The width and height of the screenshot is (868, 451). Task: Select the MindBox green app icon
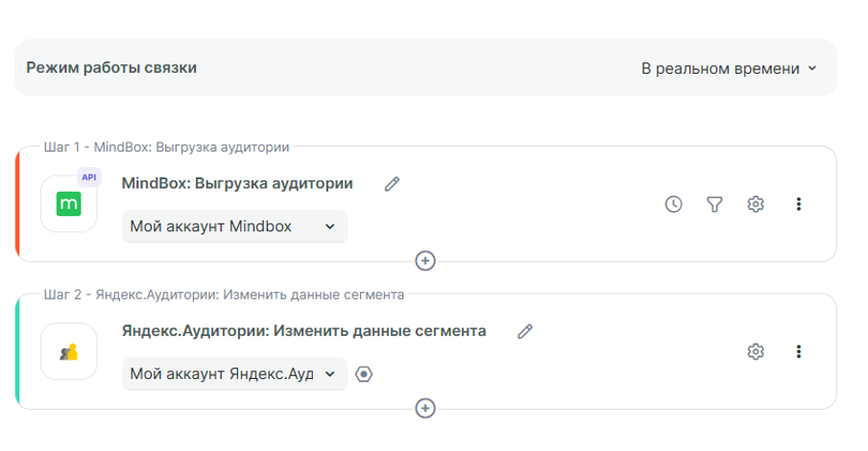point(68,203)
